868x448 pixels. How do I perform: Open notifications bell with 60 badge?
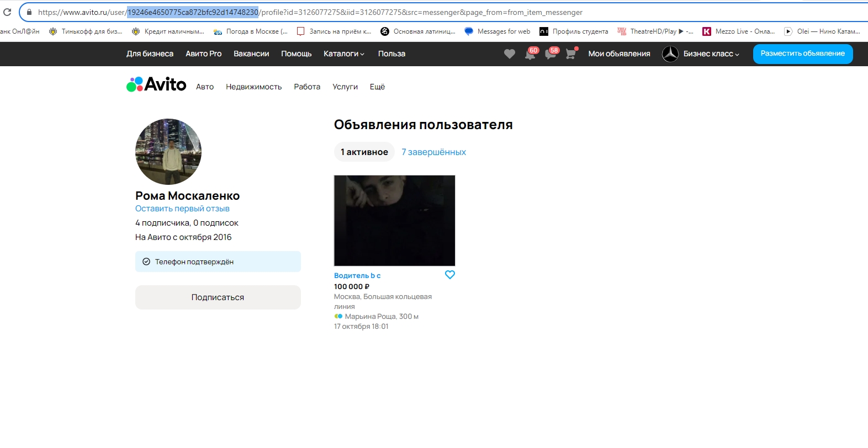pyautogui.click(x=530, y=54)
